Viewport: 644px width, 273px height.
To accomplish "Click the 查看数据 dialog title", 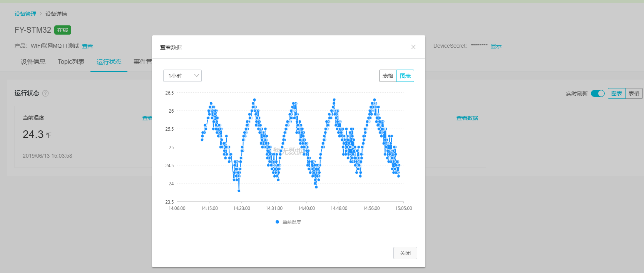I will [x=171, y=47].
